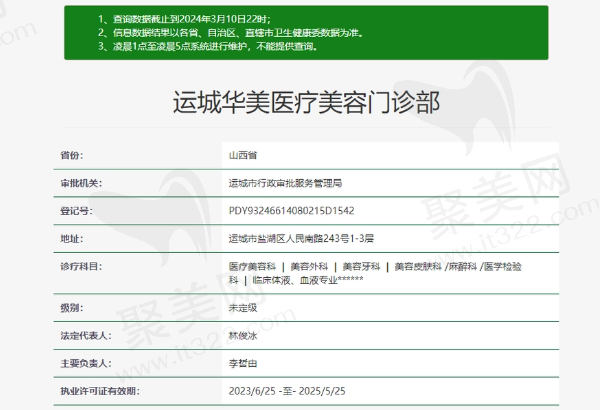Select the notice line 查询数据截止到2024年3月10日22时
This screenshot has height=410, width=600.
pyautogui.click(x=184, y=19)
